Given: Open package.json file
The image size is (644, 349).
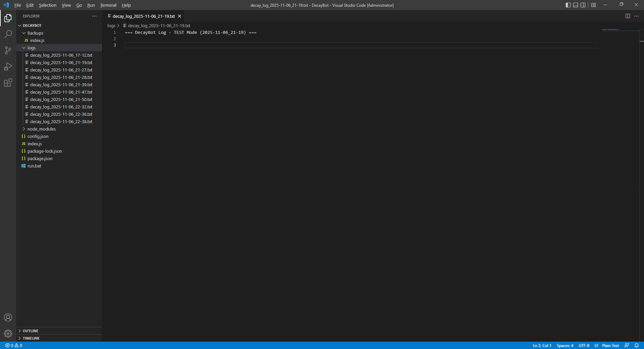Looking at the screenshot, I should (59, 158).
